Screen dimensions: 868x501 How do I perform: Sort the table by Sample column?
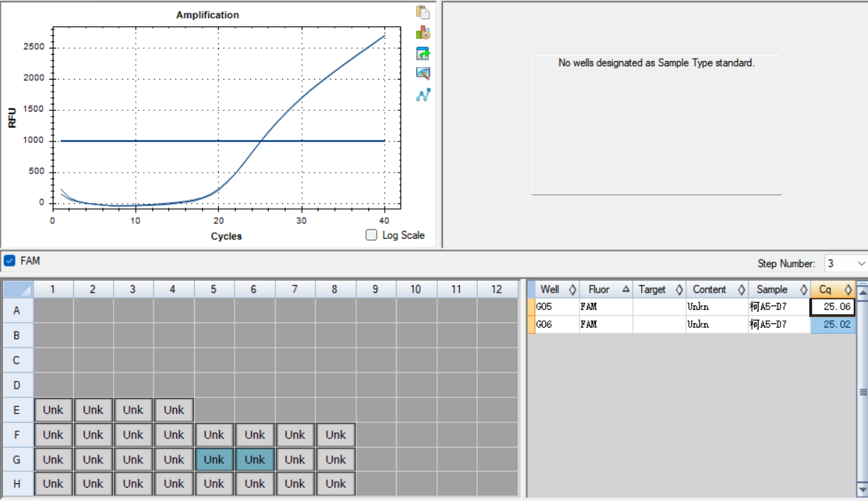click(779, 289)
